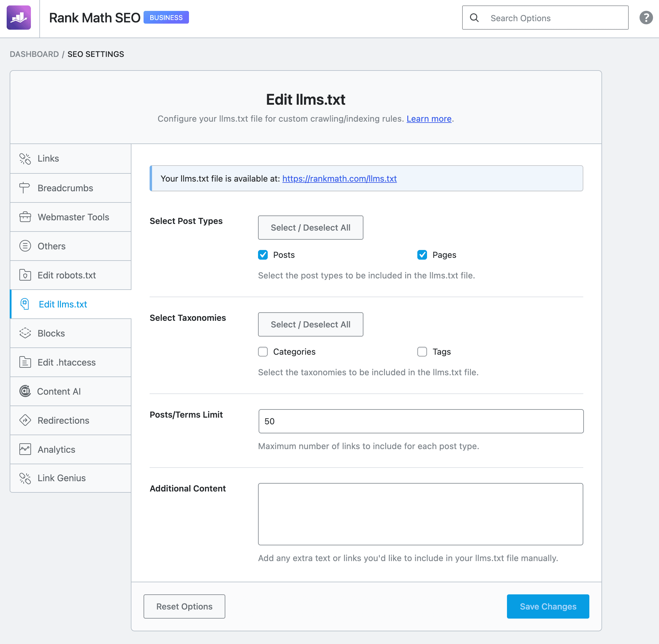Click the Select Post Types label

click(186, 221)
